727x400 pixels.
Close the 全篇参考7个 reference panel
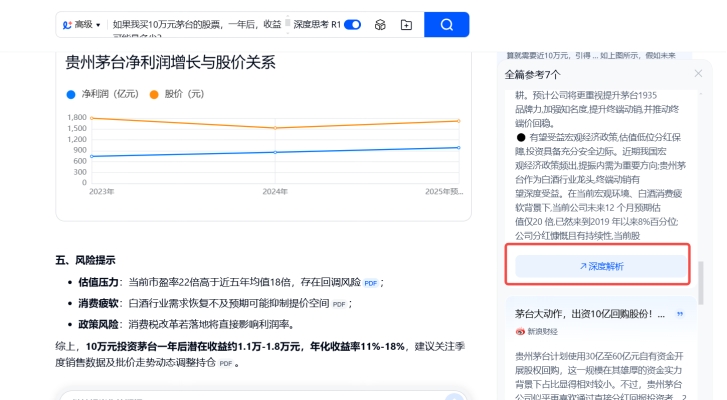pos(698,74)
